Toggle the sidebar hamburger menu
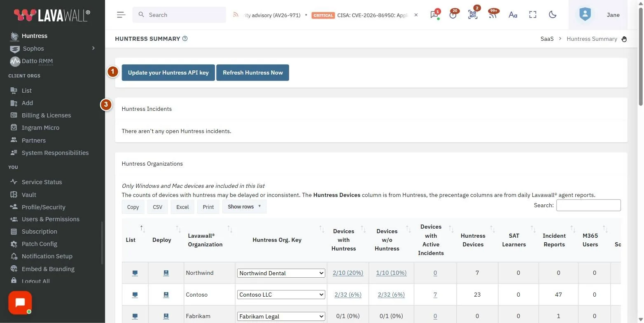The width and height of the screenshot is (644, 323). tap(121, 15)
